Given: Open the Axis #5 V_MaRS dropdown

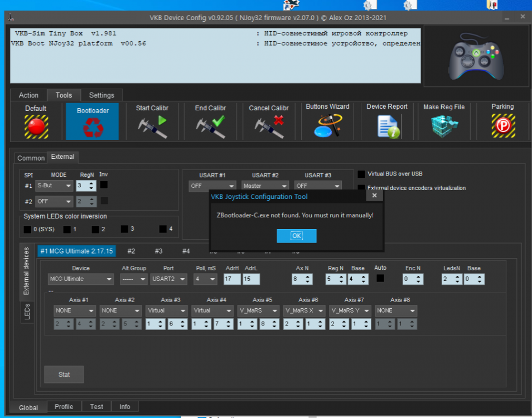Looking at the screenshot, I should pos(259,310).
